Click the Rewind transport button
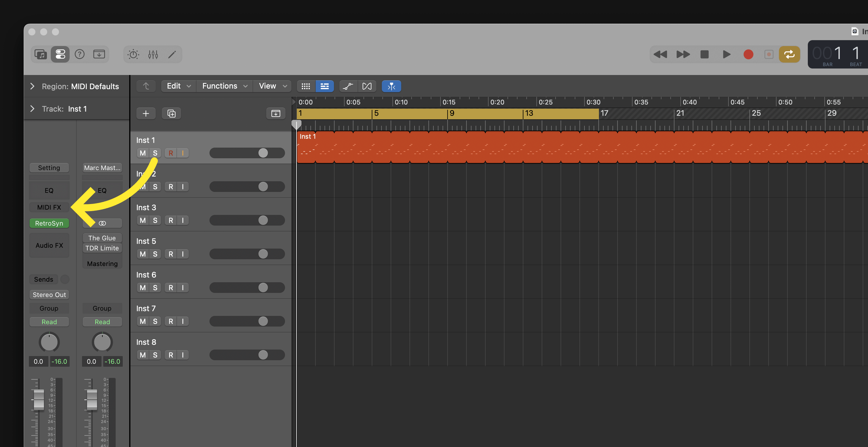The width and height of the screenshot is (868, 447). pyautogui.click(x=660, y=54)
